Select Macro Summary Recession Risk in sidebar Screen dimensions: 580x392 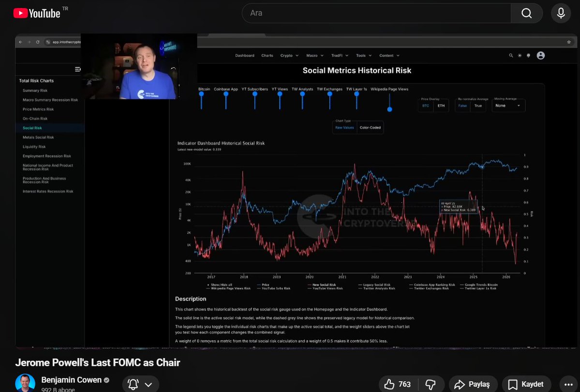[x=50, y=100]
